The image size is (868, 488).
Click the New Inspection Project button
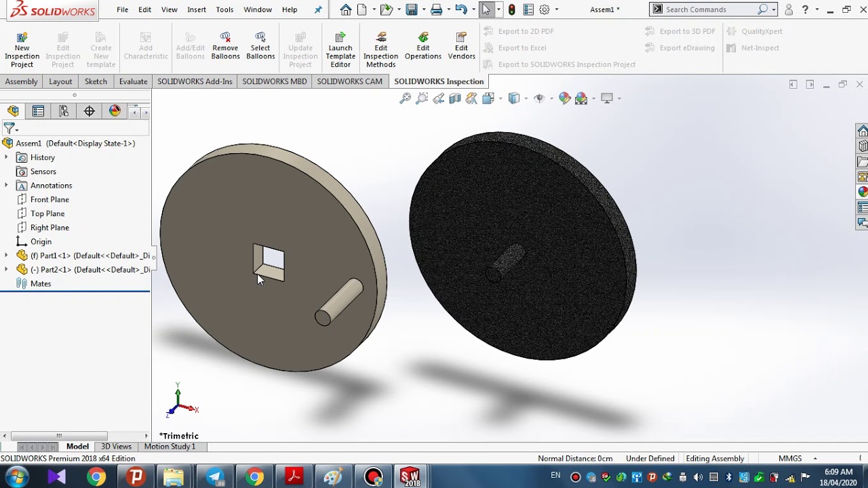click(22, 49)
